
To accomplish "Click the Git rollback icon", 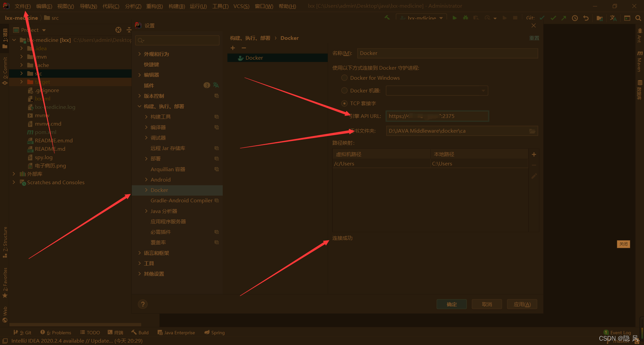I will point(586,18).
